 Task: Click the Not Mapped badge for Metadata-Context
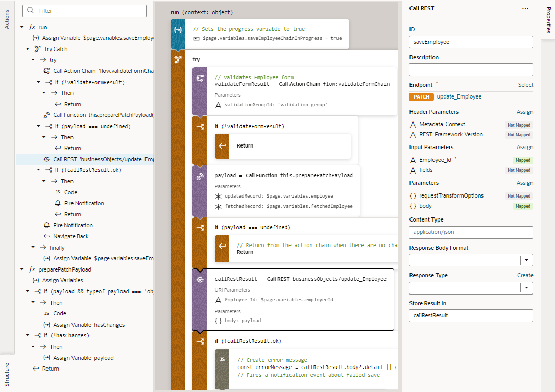[519, 125]
